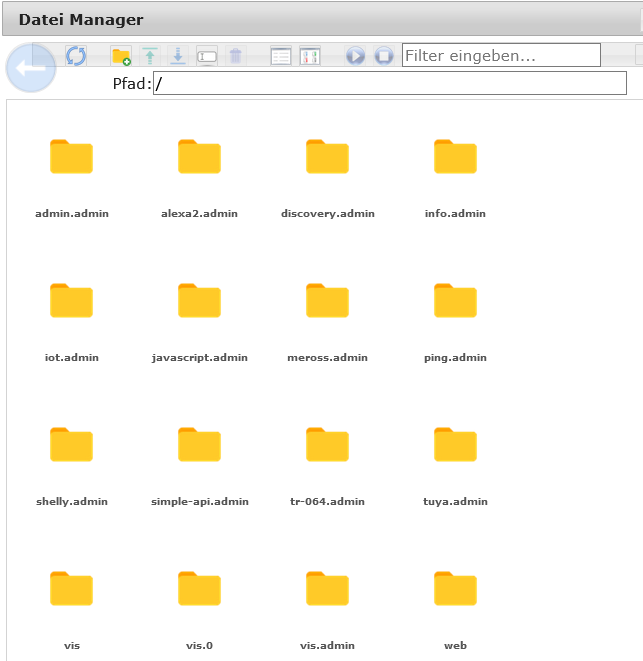Select the tr-064.admin label text

coord(328,502)
